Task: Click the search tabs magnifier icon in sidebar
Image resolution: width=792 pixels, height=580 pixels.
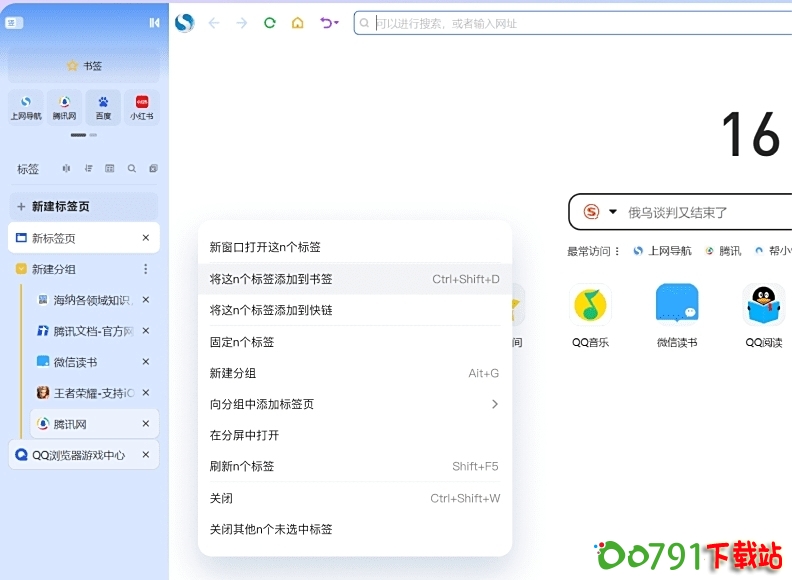Action: click(x=132, y=169)
